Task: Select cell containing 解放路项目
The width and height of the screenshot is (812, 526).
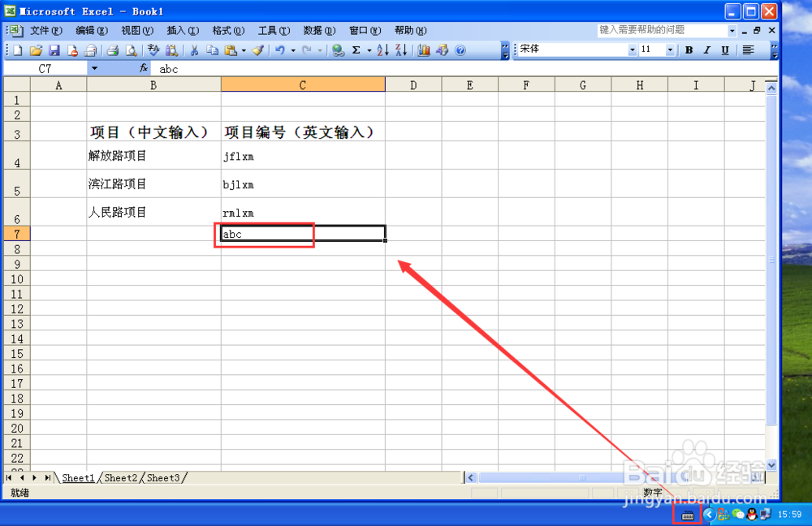Action: click(x=153, y=155)
